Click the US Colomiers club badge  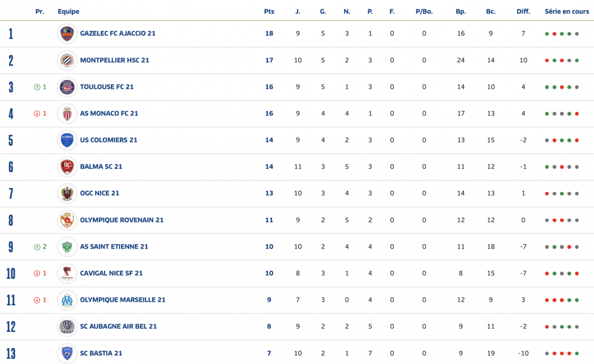(67, 140)
